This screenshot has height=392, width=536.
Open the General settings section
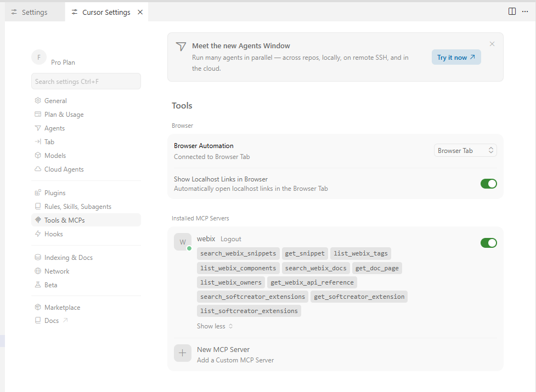86,101
